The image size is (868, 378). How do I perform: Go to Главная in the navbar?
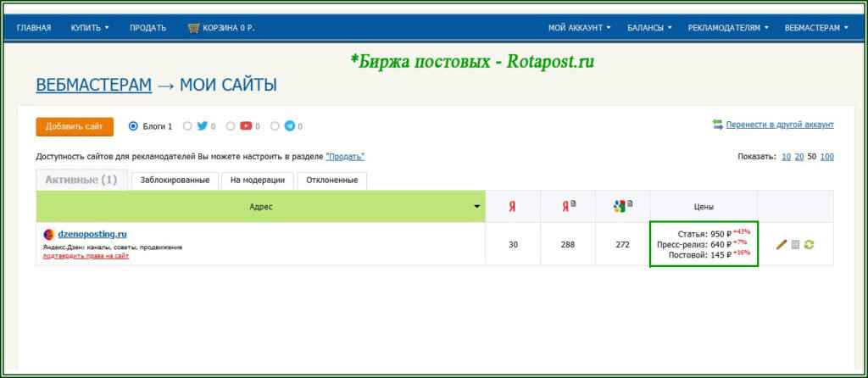34,28
